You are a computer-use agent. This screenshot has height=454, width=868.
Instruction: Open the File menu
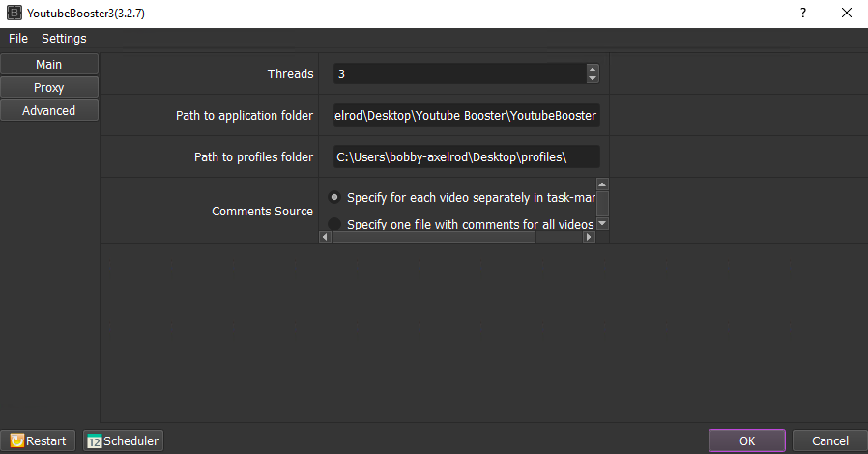click(x=18, y=39)
